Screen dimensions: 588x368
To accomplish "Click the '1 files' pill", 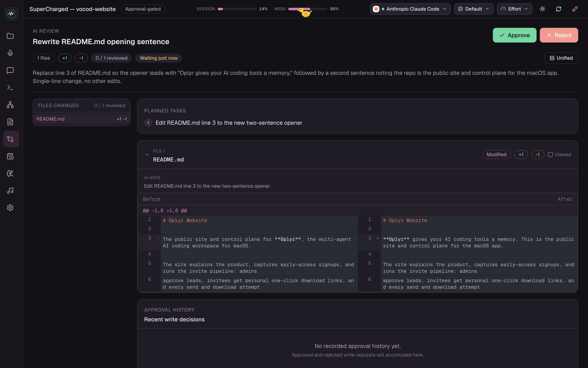I will click(43, 58).
